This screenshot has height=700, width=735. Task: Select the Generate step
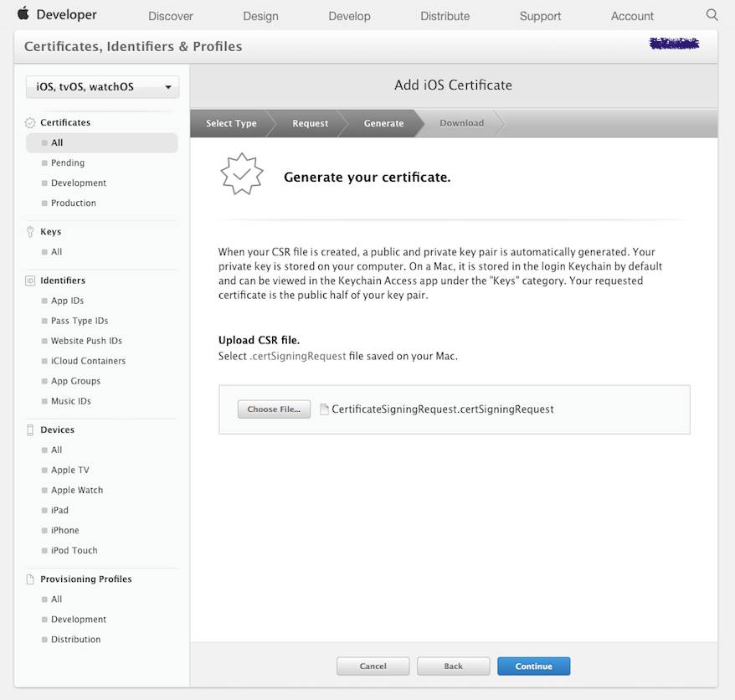point(383,123)
